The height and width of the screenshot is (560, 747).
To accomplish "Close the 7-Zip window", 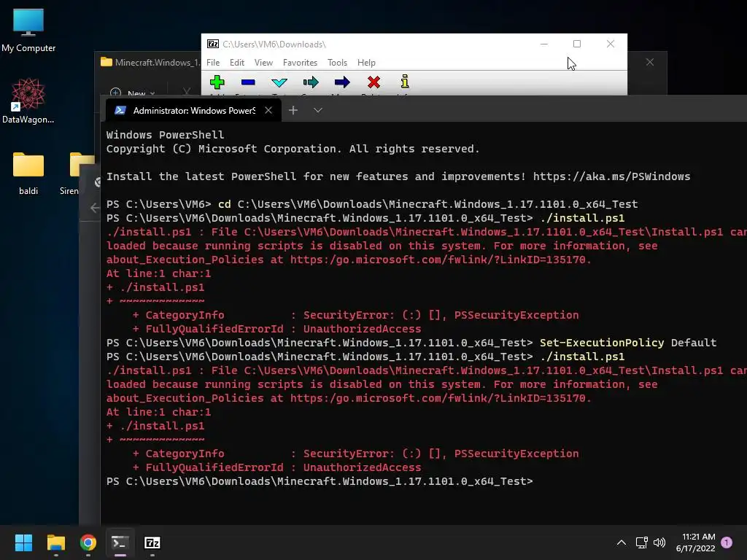I will pos(611,44).
